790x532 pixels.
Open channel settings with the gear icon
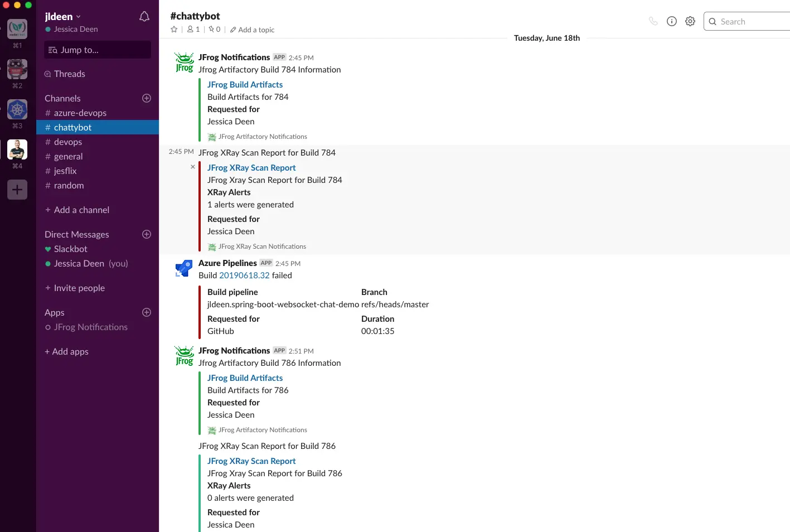690,21
